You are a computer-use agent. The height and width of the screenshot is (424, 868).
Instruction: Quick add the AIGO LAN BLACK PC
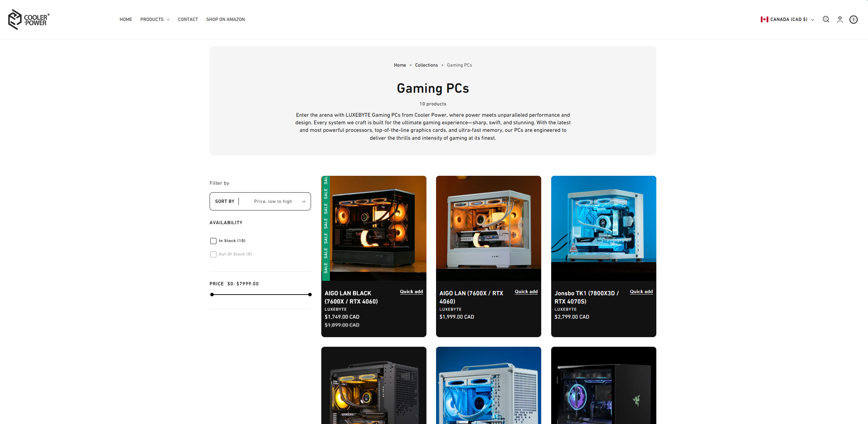pos(411,291)
